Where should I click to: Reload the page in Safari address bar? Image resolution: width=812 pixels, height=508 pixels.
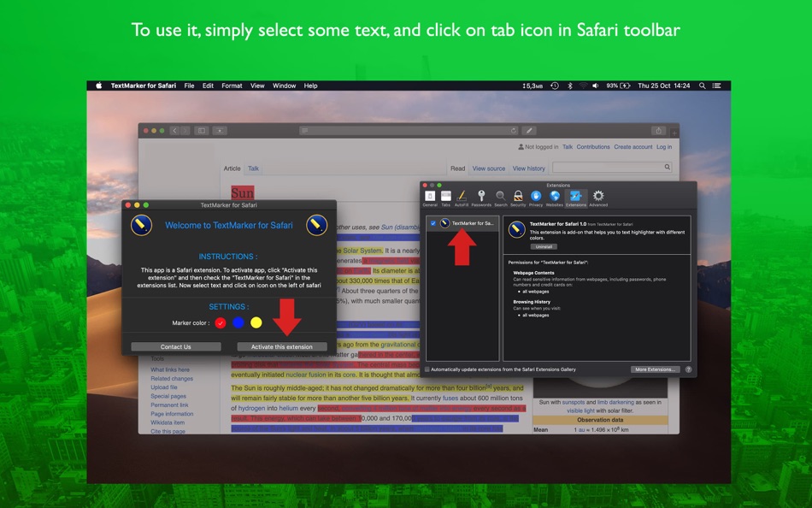(513, 131)
